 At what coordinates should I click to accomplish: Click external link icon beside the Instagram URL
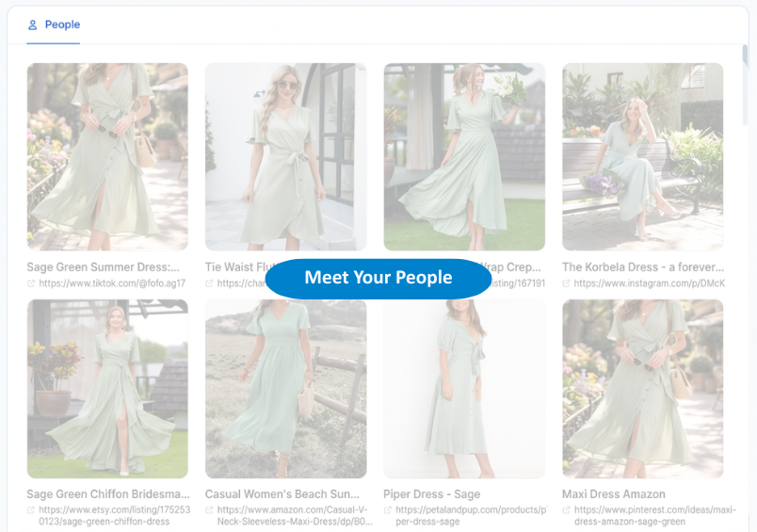pos(566,283)
